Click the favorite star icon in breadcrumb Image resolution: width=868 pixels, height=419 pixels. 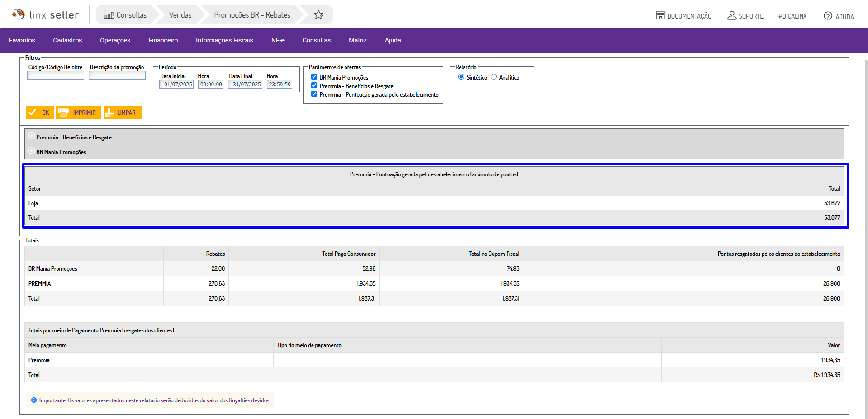click(318, 15)
